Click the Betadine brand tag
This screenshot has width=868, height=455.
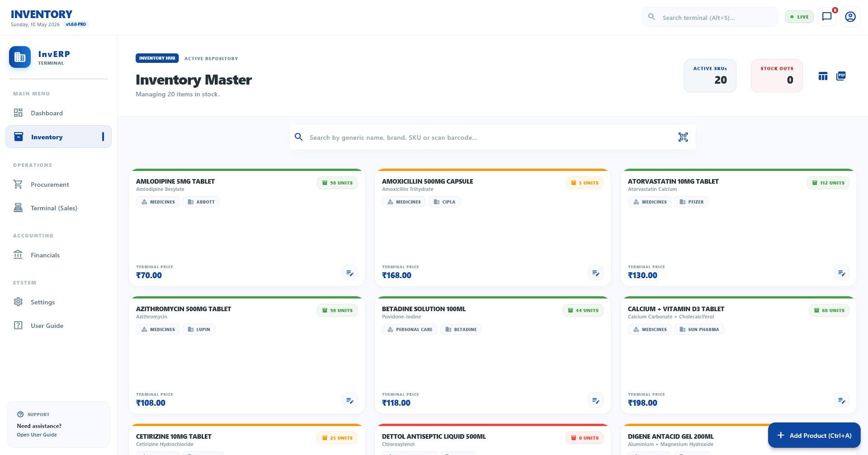point(461,329)
